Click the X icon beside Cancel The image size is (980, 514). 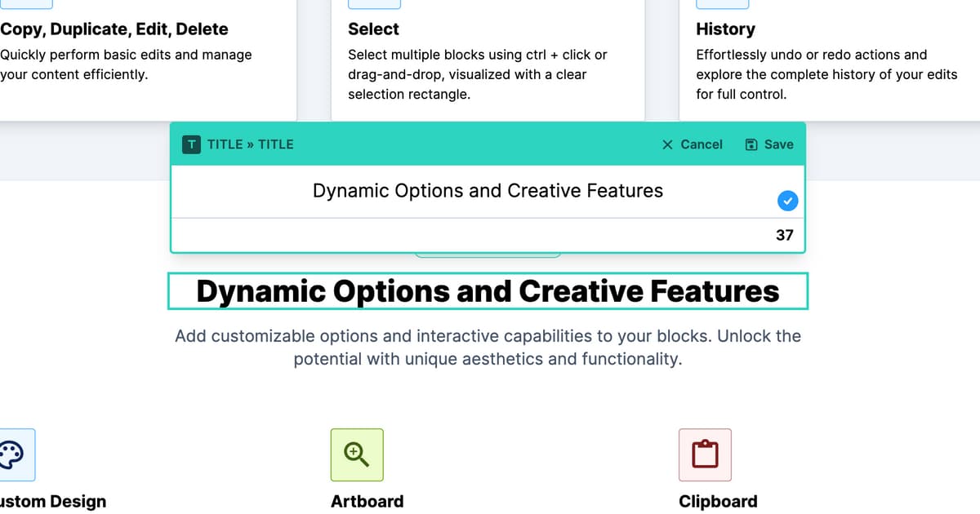[667, 144]
